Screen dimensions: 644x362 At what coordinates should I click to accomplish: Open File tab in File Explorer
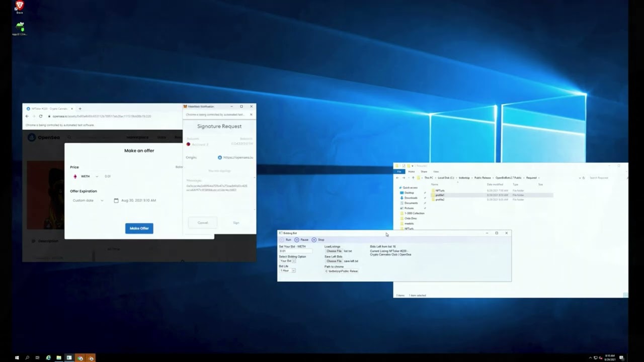point(399,171)
